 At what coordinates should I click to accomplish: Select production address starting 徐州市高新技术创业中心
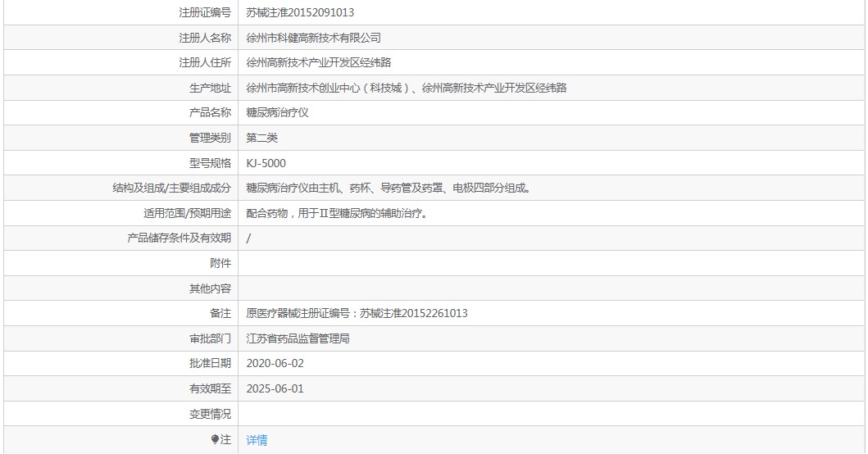[407, 88]
